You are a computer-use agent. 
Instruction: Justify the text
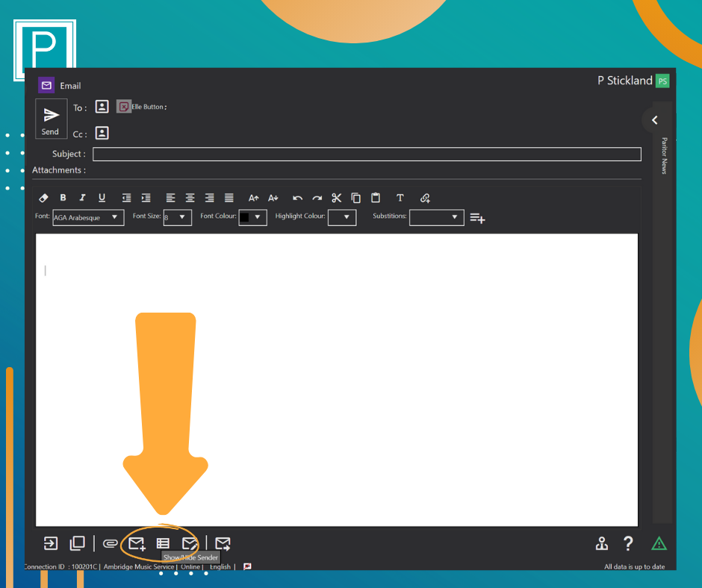point(229,198)
